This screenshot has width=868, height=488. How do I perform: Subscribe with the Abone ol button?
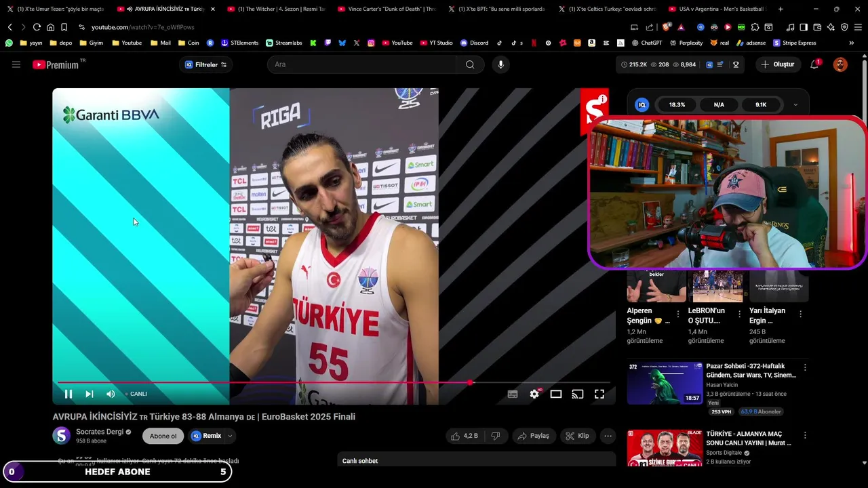[163, 436]
